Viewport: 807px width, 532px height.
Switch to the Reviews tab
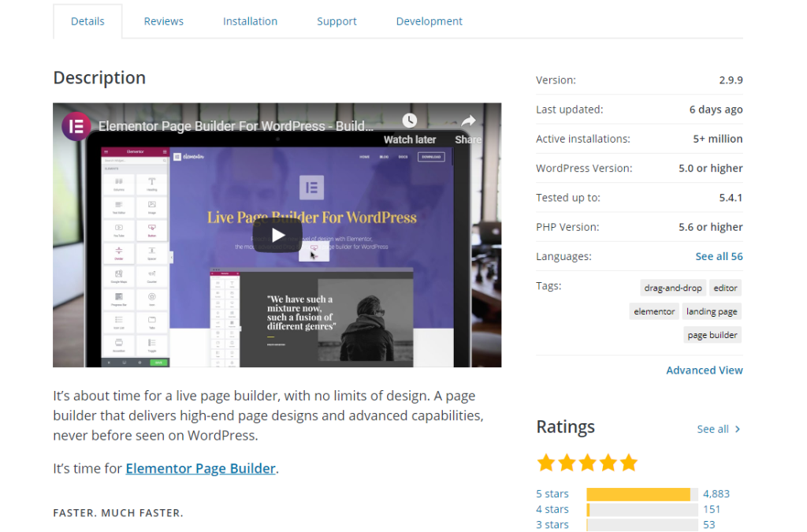[x=163, y=21]
